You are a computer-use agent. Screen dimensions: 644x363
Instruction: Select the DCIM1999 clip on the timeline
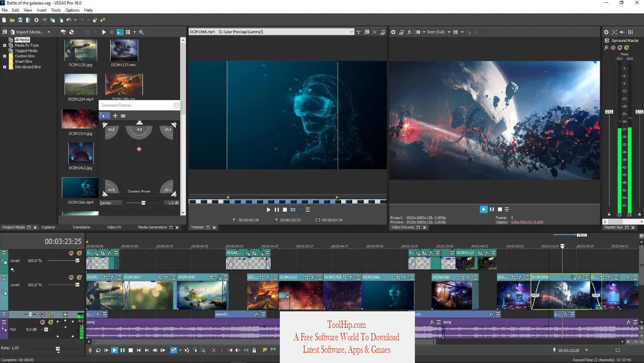tap(560, 291)
